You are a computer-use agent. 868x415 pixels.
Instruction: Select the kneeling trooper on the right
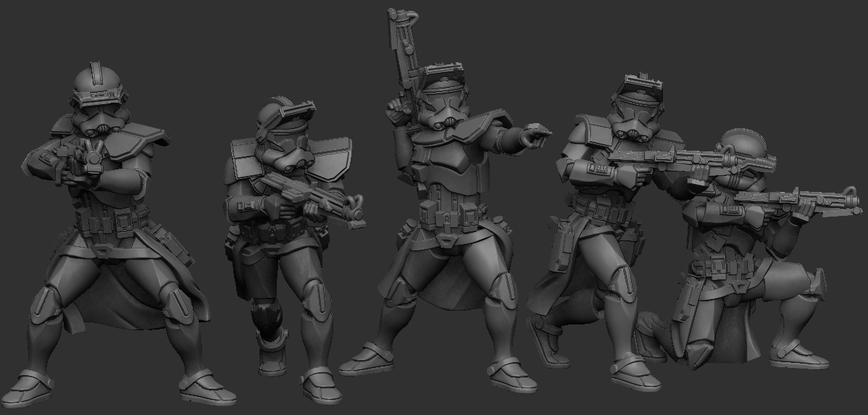click(x=747, y=249)
